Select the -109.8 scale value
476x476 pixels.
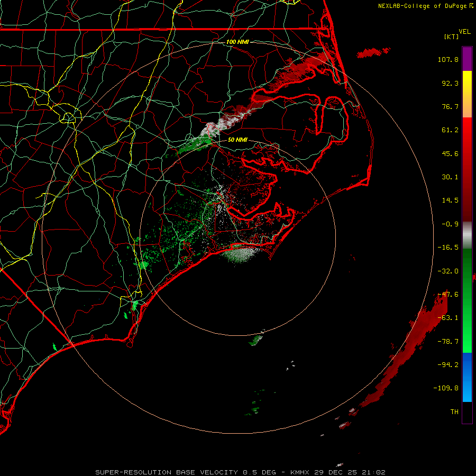point(446,388)
